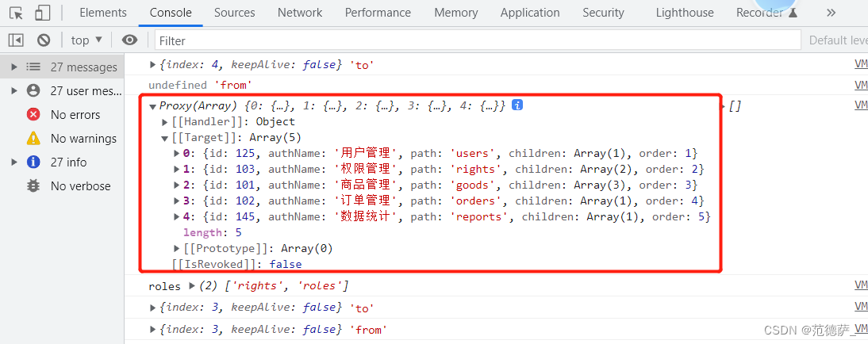
Task: Expand item 3 with path 'orders'
Action: 177,201
